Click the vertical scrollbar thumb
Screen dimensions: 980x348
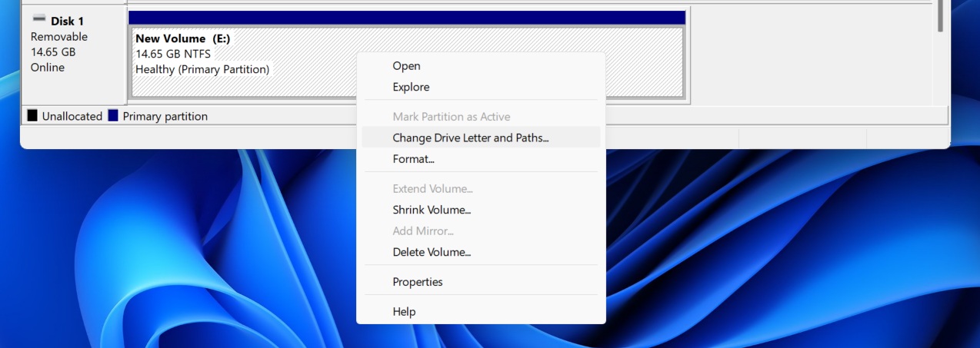pyautogui.click(x=940, y=15)
